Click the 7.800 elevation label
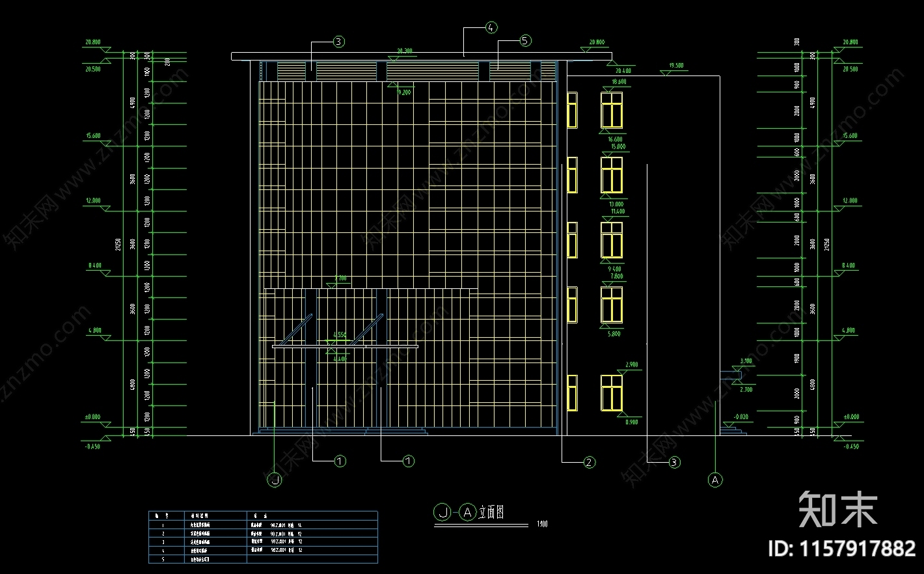This screenshot has height=574, width=924. [x=617, y=276]
